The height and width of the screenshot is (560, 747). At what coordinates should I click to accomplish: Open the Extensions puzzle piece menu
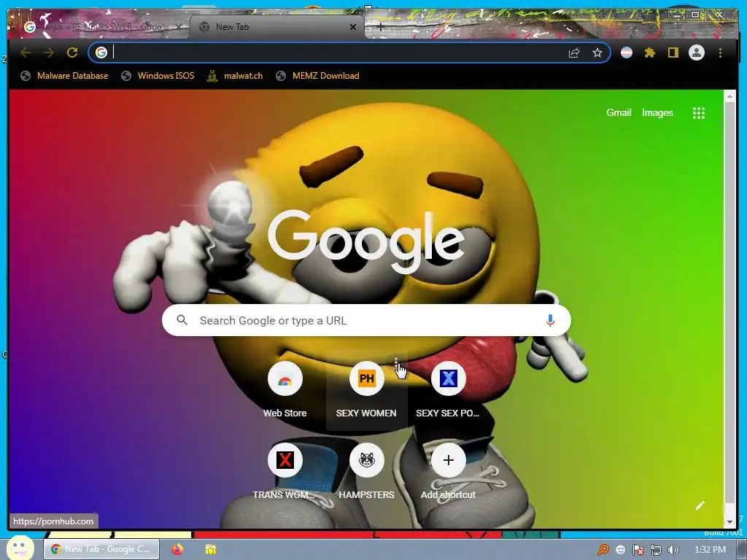pos(650,52)
